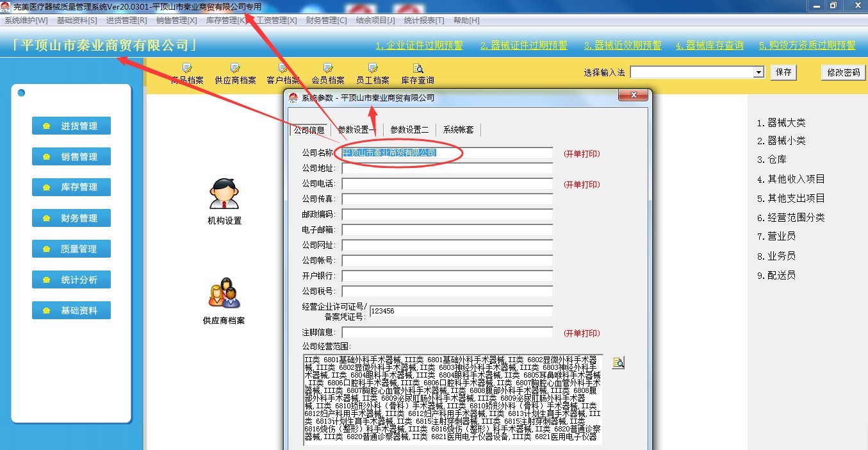868x450 pixels.
Task: Open the 器械证件过期预警 link
Action: click(524, 46)
